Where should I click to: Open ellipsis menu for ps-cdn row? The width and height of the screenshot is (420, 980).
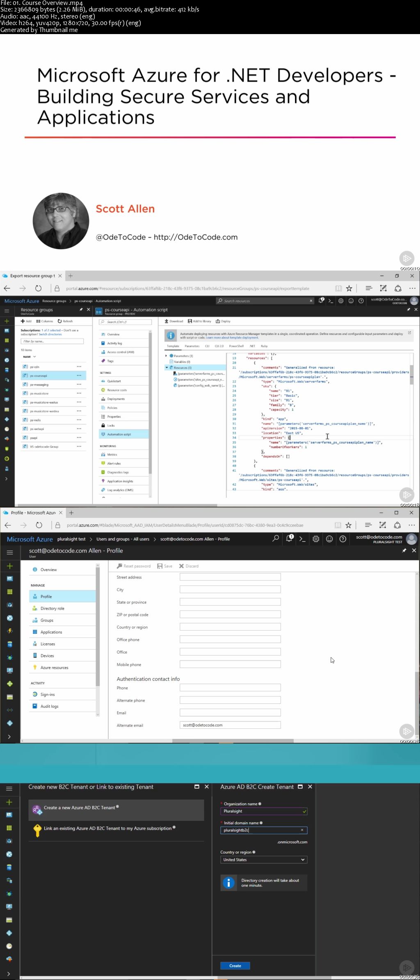(79, 367)
